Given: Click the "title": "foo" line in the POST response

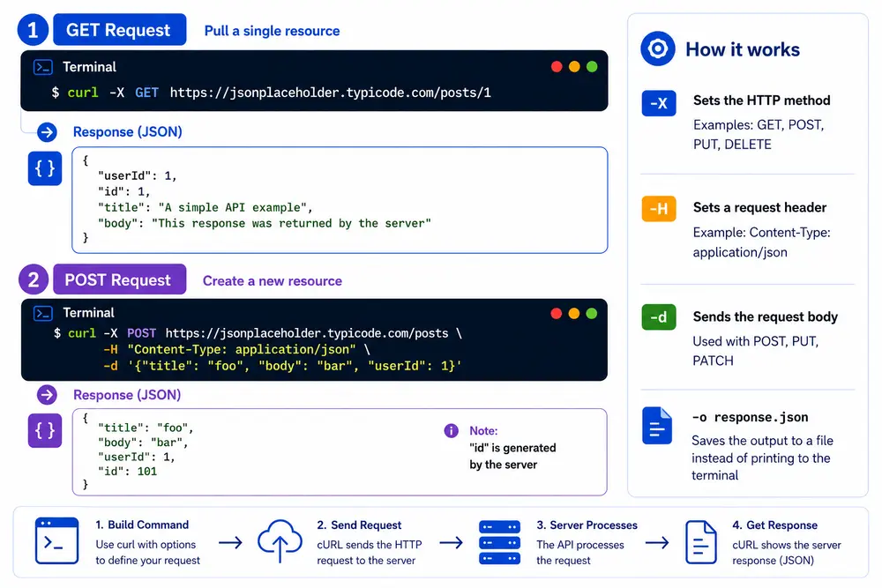Looking at the screenshot, I should pyautogui.click(x=146, y=428).
